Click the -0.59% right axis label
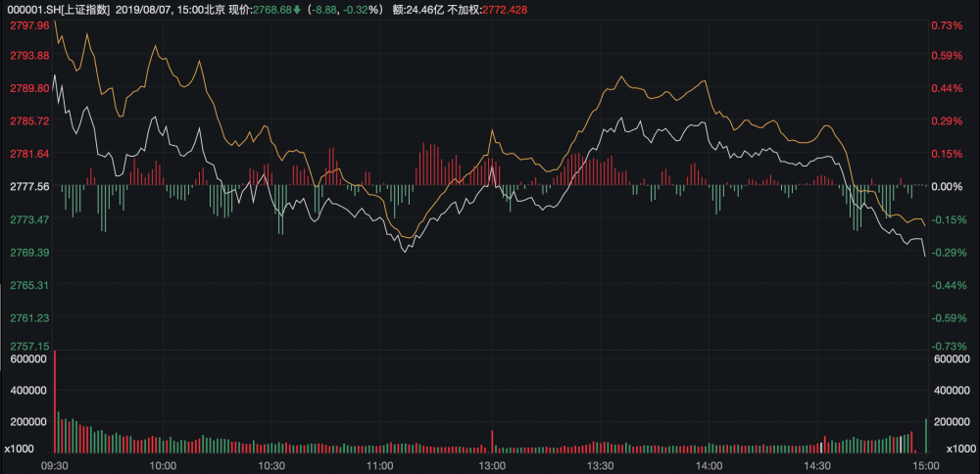Screen dimensions: 980x474 948,318
